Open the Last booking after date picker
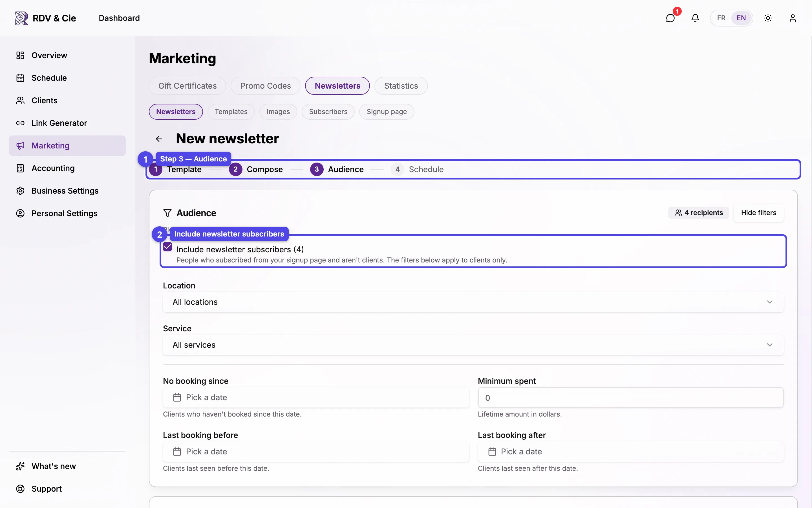 click(630, 452)
